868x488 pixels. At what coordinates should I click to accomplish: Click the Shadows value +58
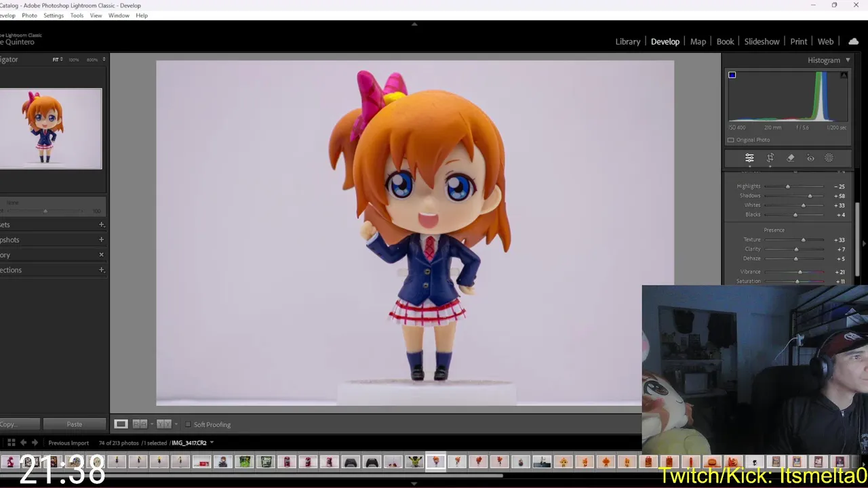[840, 196]
